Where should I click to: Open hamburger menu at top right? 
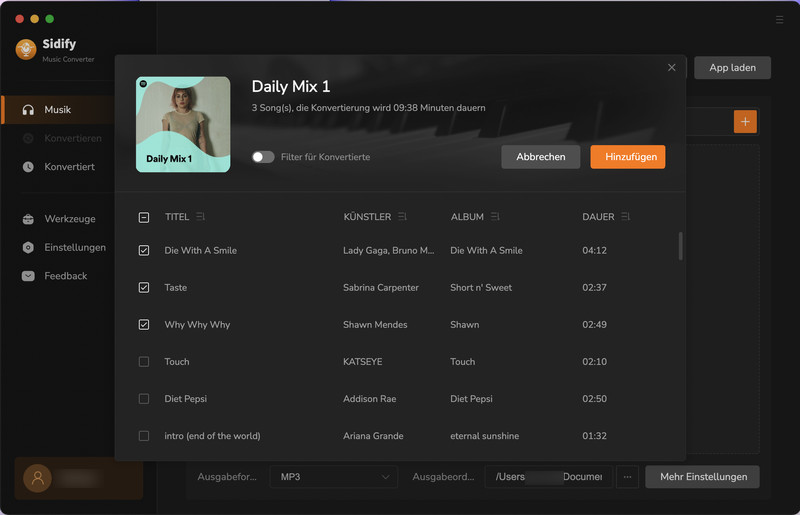point(779,19)
